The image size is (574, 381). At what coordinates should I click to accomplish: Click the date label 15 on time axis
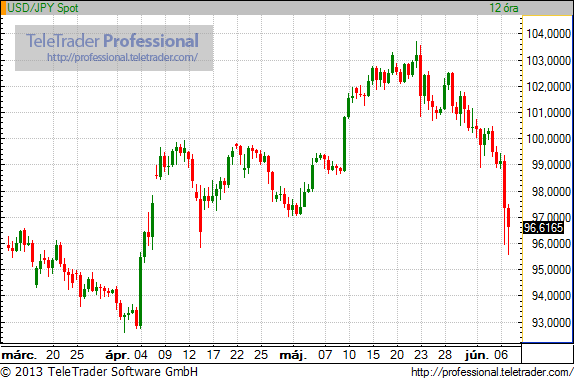tap(373, 355)
